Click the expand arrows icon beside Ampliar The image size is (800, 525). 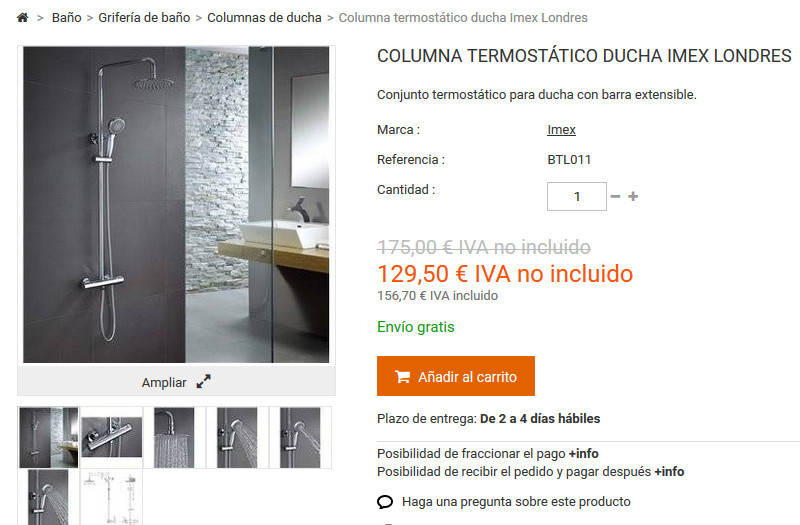click(204, 382)
